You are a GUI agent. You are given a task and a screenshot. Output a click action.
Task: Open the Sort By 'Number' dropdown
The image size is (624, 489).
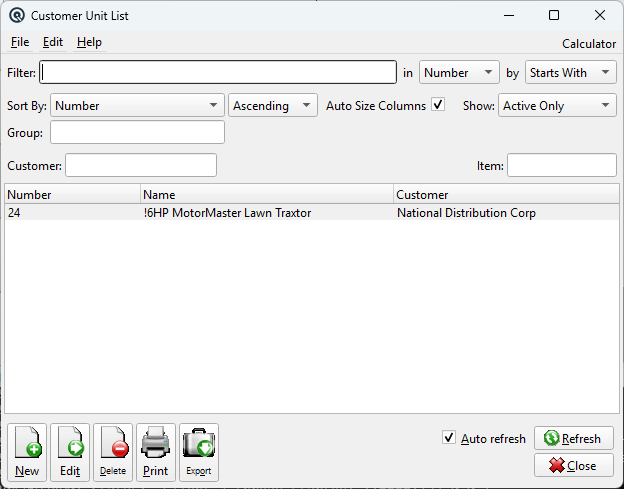[137, 105]
